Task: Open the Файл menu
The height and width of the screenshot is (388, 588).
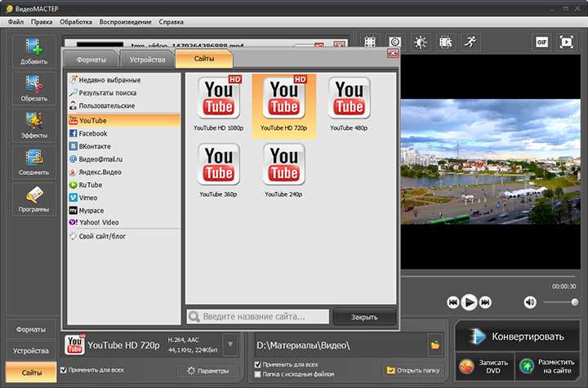Action: pos(16,22)
